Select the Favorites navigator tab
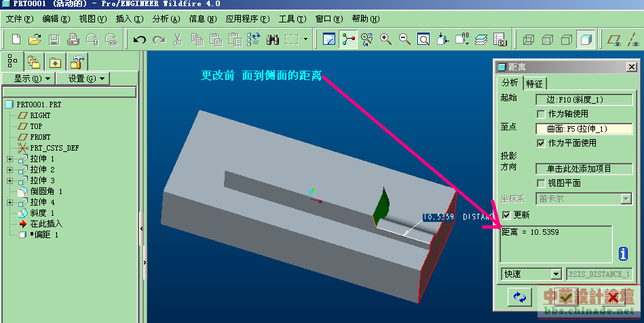Screen dimensions: 644x323 click(55, 62)
